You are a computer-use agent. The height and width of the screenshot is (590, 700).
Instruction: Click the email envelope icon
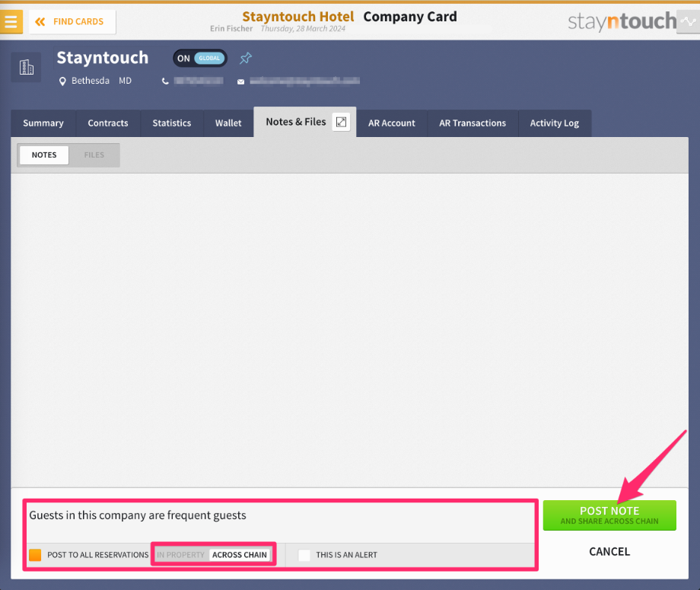tap(240, 81)
